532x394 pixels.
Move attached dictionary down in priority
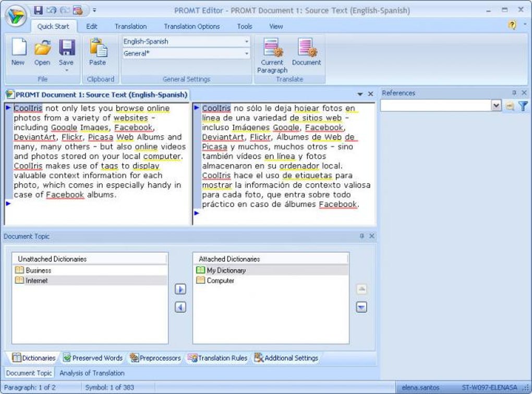361,307
